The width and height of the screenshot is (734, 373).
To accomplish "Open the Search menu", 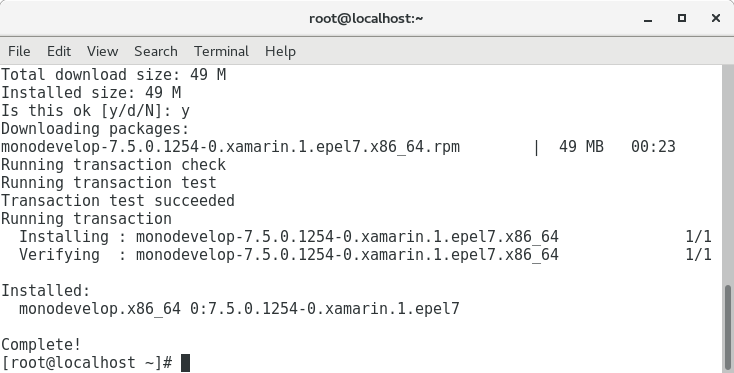I will [156, 51].
